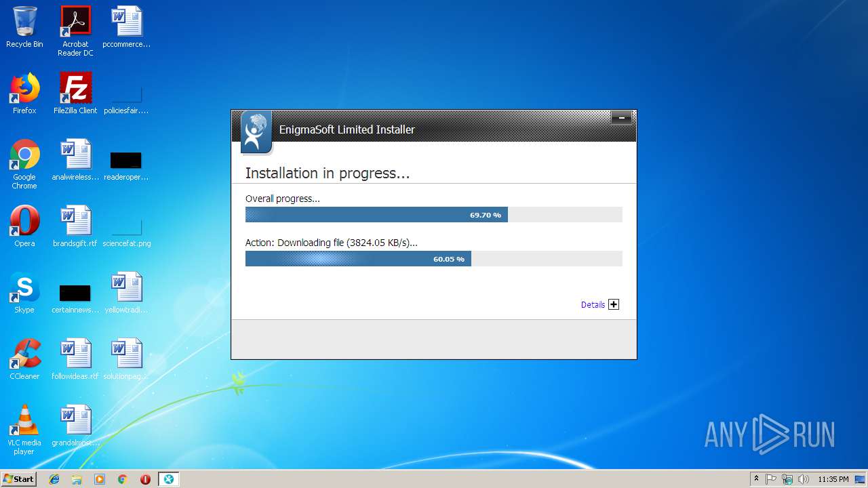Click the Opera taskbar icon

pos(145,479)
